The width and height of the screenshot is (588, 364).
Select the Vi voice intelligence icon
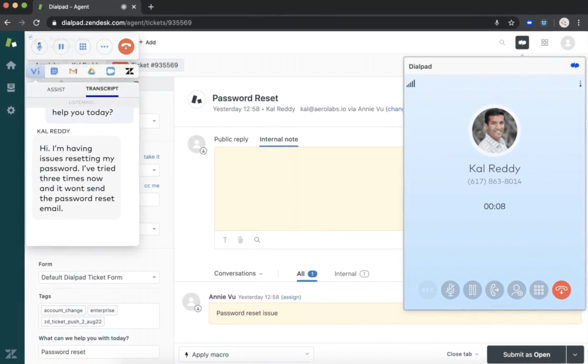(35, 71)
